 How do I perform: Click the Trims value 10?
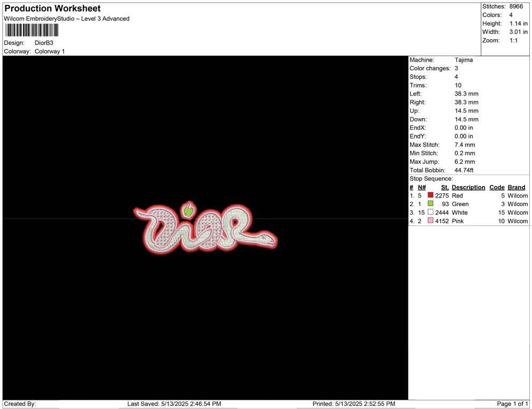point(458,85)
